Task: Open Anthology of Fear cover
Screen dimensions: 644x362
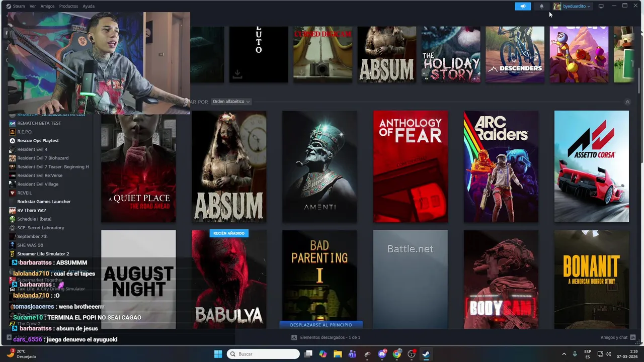Action: coord(411,166)
